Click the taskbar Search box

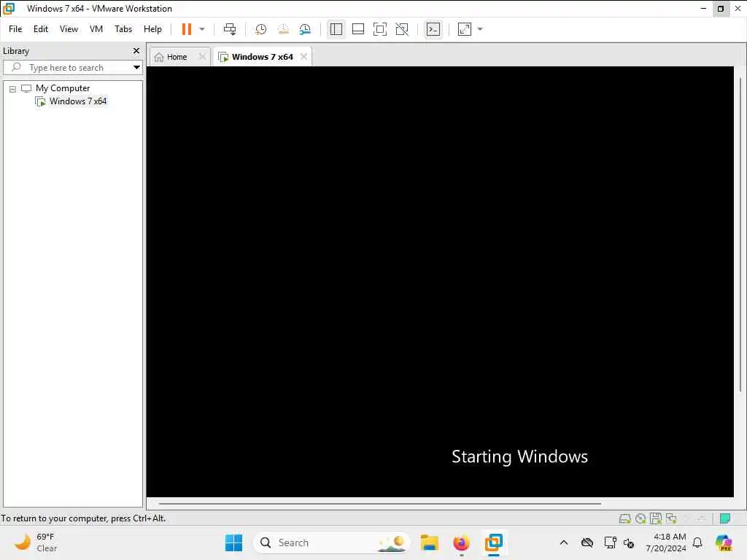pyautogui.click(x=332, y=542)
